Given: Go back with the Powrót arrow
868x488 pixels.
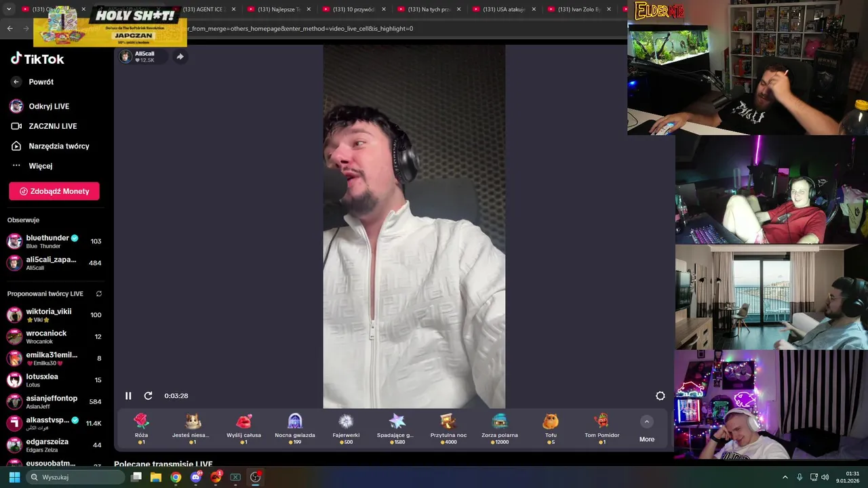Looking at the screenshot, I should 16,82.
